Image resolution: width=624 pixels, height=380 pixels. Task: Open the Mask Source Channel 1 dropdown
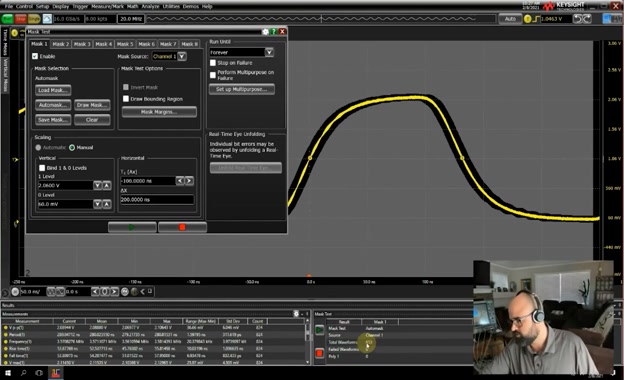[181, 56]
